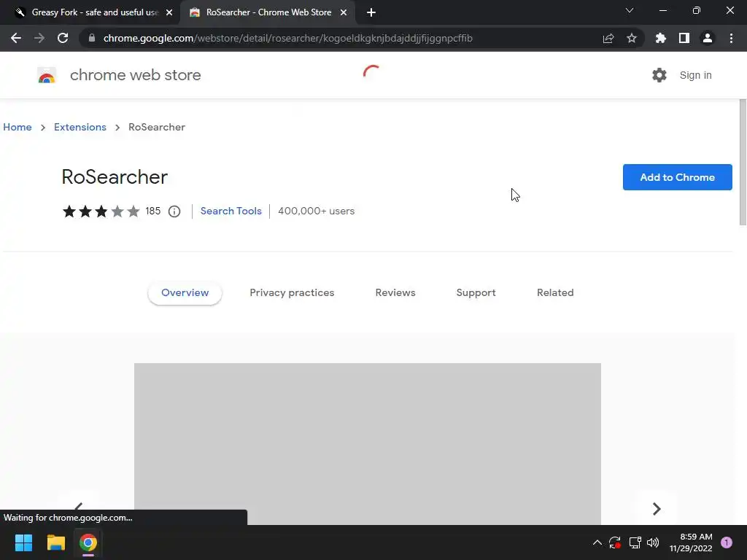Click the Add to Chrome button
The image size is (747, 560).
(678, 177)
